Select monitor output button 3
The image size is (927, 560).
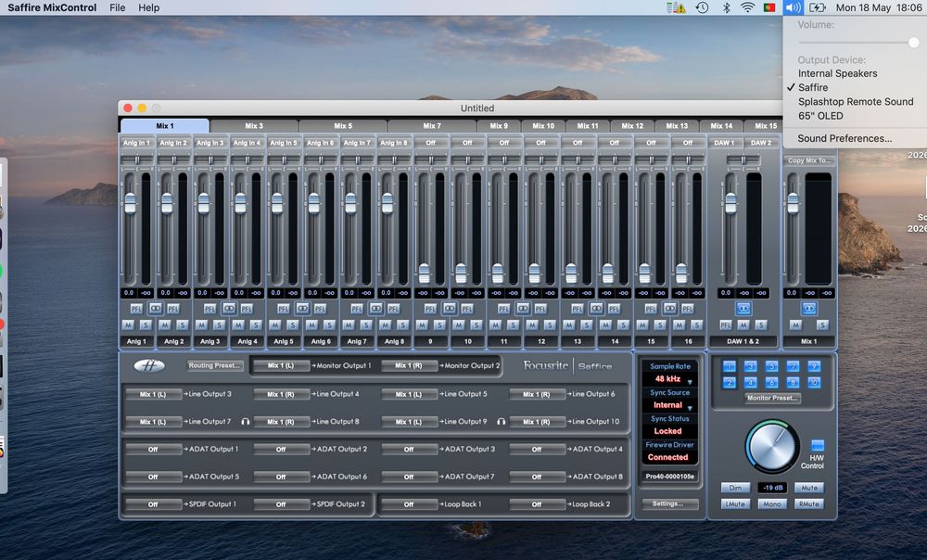[750, 366]
